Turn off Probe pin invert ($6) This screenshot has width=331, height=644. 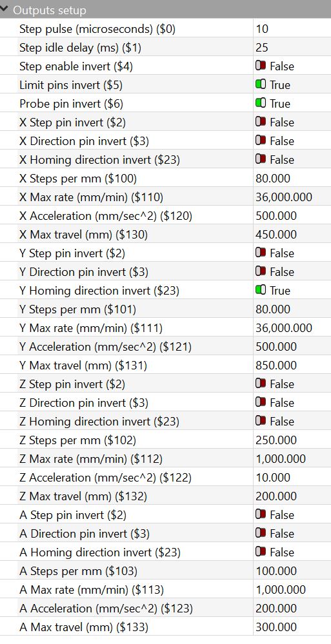(261, 104)
